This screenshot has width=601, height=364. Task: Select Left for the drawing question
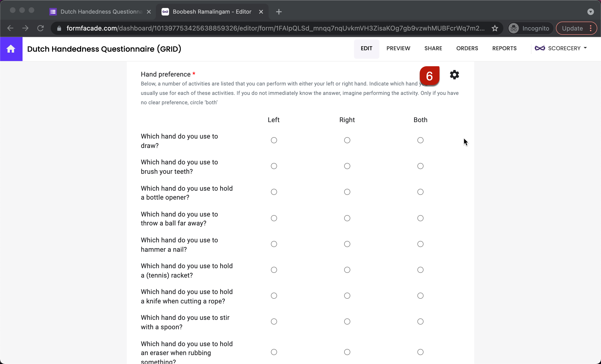pos(274,140)
